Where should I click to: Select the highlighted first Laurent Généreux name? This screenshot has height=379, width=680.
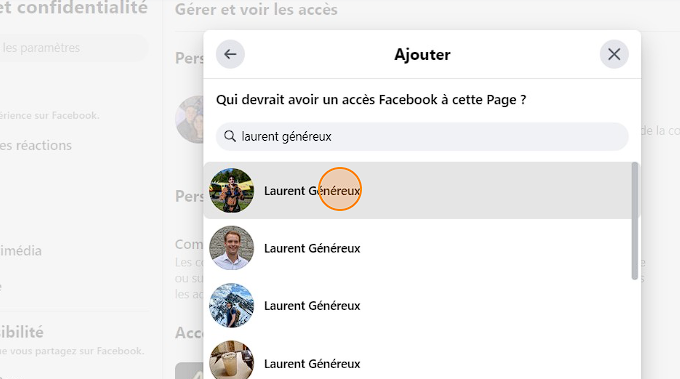tap(312, 191)
